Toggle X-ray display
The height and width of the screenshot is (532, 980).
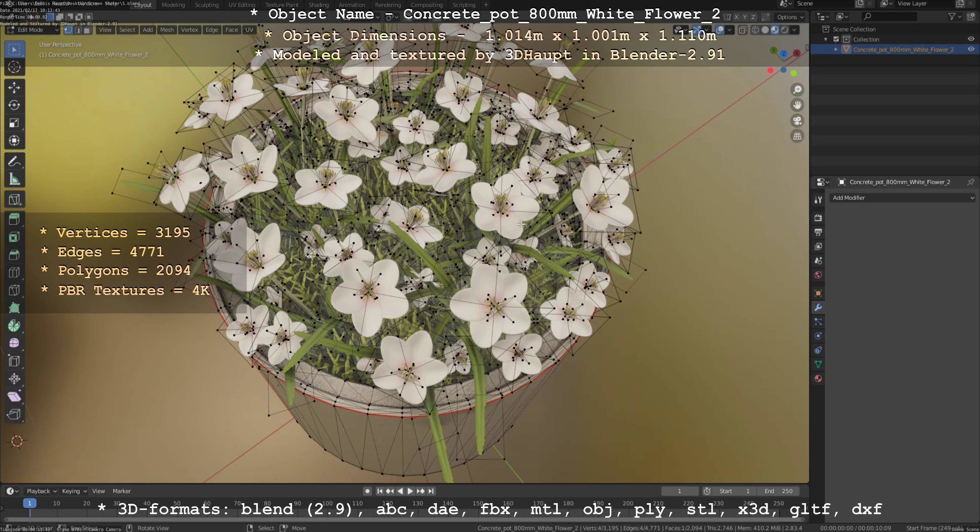pos(742,30)
